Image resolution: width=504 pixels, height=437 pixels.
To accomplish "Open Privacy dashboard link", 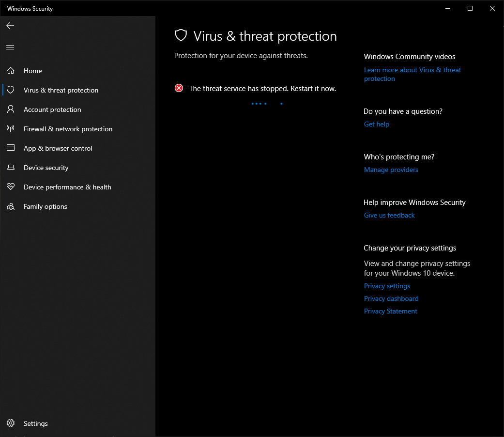I will (x=391, y=299).
